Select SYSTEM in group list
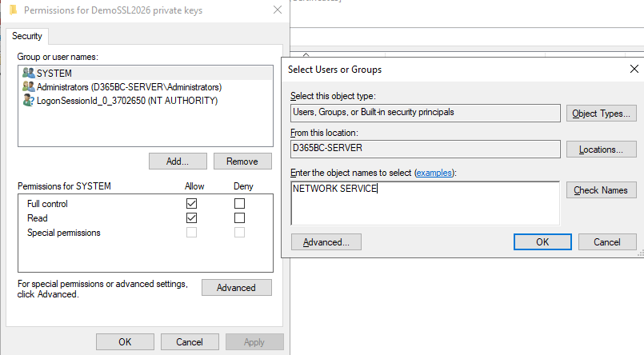Viewport: 644px width, 355px height. [x=146, y=73]
